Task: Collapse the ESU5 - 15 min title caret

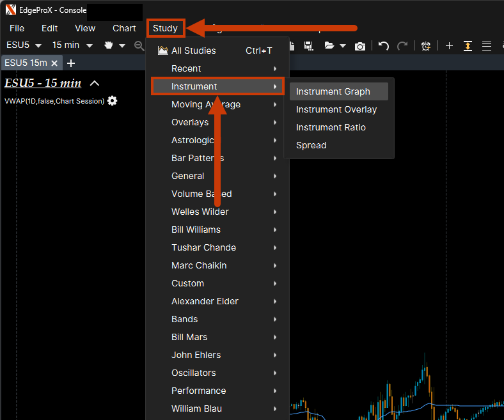Action: point(95,83)
